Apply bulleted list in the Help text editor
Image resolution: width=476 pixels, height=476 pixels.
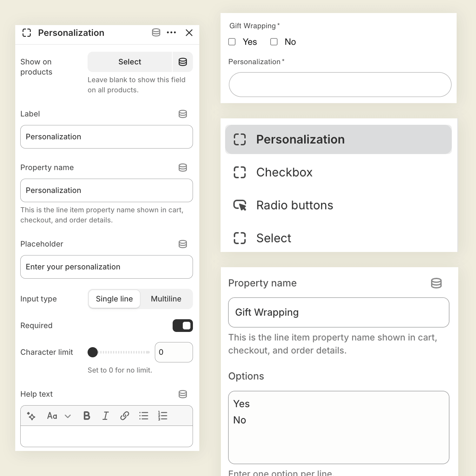(x=144, y=416)
